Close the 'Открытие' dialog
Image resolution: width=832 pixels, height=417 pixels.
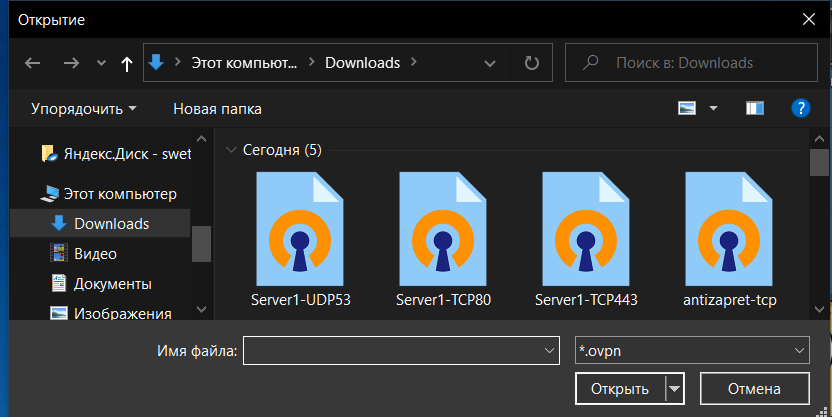(x=809, y=20)
